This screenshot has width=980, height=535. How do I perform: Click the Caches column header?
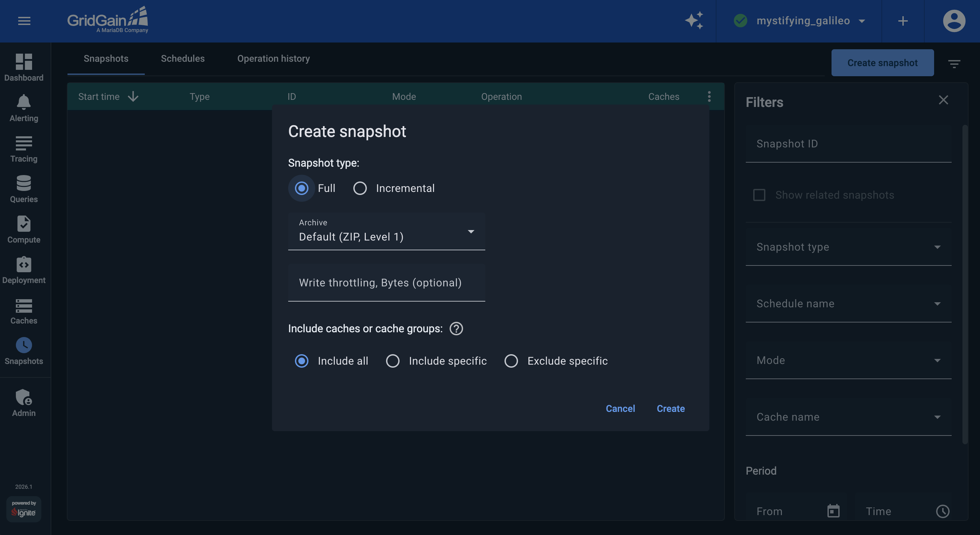(x=664, y=96)
